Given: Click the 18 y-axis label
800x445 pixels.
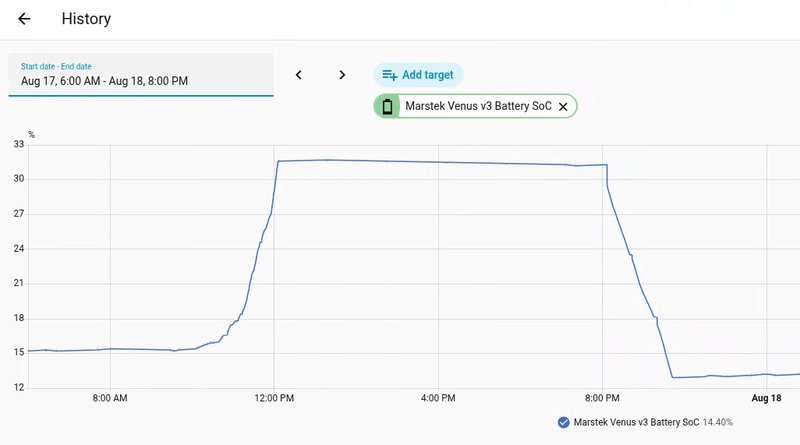Looking at the screenshot, I should click(19, 318).
